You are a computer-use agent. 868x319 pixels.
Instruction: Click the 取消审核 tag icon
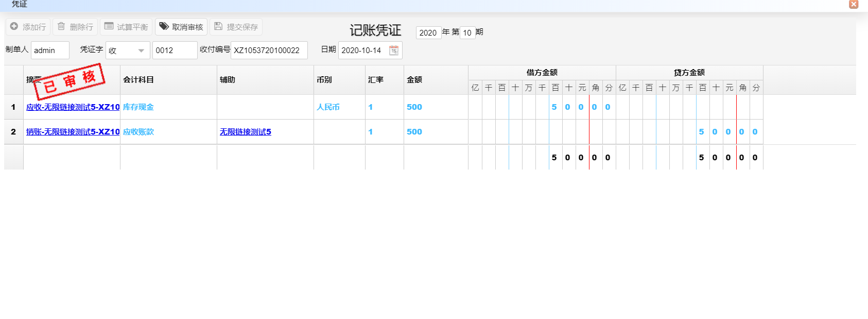click(164, 26)
